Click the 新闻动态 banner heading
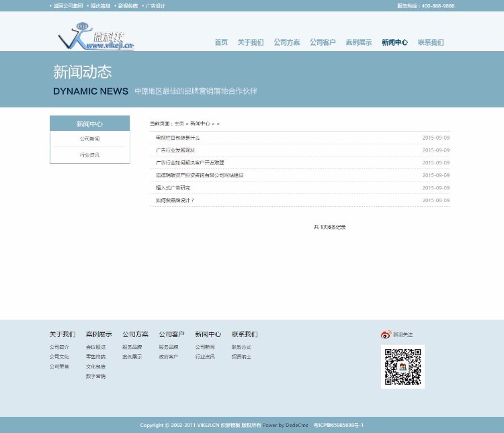Image resolution: width=504 pixels, height=433 pixels. tap(82, 72)
